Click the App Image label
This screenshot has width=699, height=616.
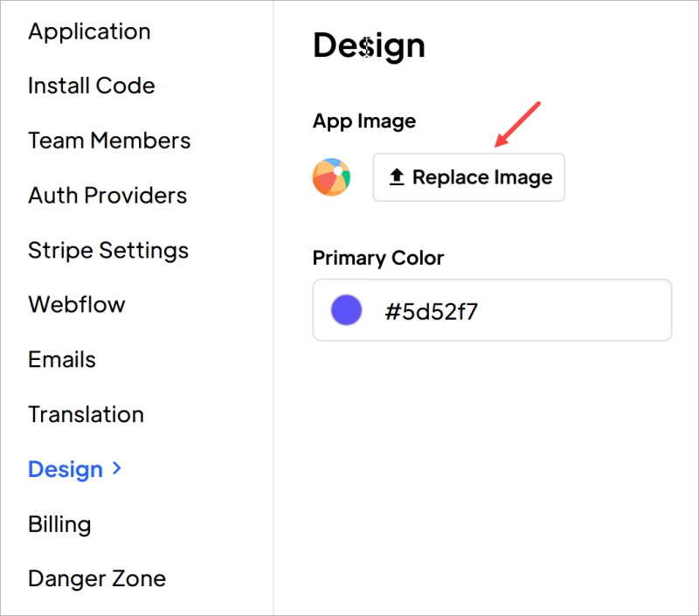[x=364, y=121]
